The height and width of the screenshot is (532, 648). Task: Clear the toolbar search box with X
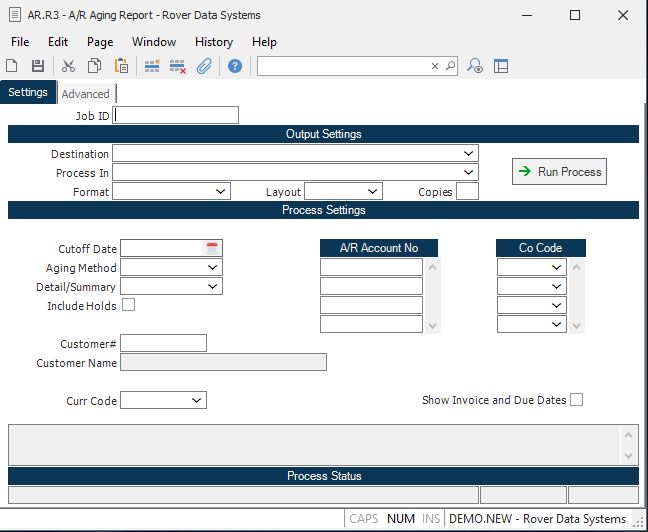click(435, 66)
